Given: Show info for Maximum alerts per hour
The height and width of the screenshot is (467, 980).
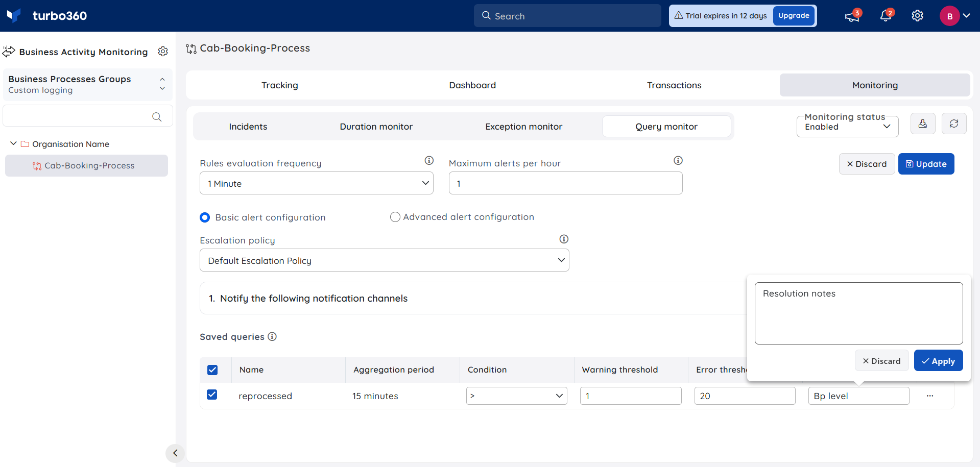Looking at the screenshot, I should (678, 161).
